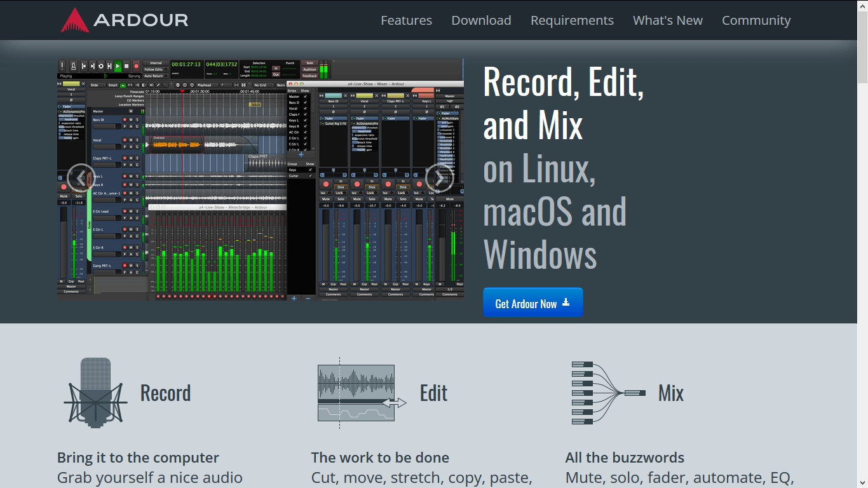Click the Mix routing cables icon
Screen dimensions: 868x488
click(609, 393)
